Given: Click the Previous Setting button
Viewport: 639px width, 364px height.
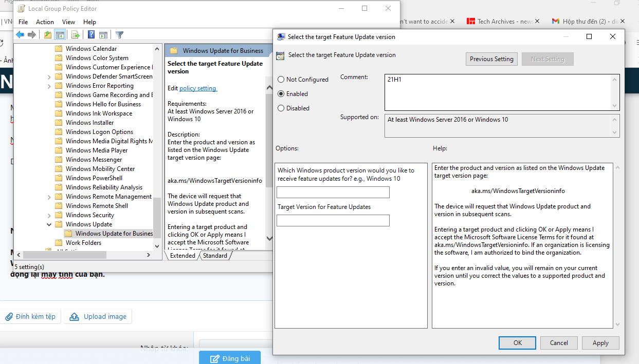Looking at the screenshot, I should click(491, 59).
